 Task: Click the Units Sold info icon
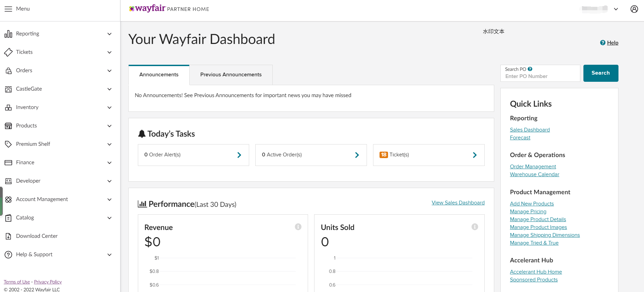474,227
